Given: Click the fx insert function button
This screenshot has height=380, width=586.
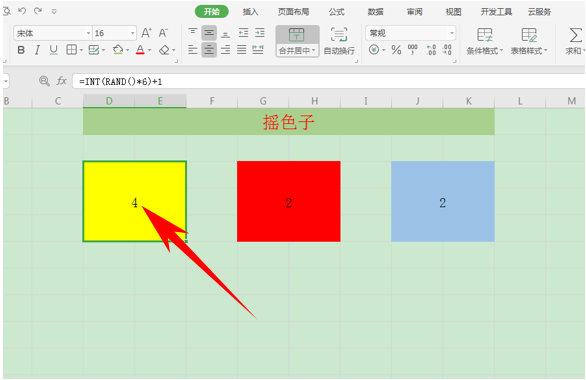Looking at the screenshot, I should click(62, 81).
